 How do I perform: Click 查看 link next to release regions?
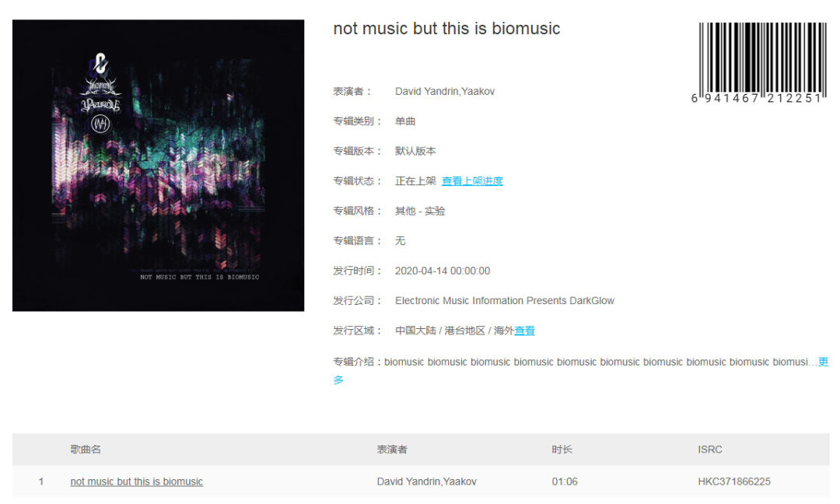(x=524, y=331)
